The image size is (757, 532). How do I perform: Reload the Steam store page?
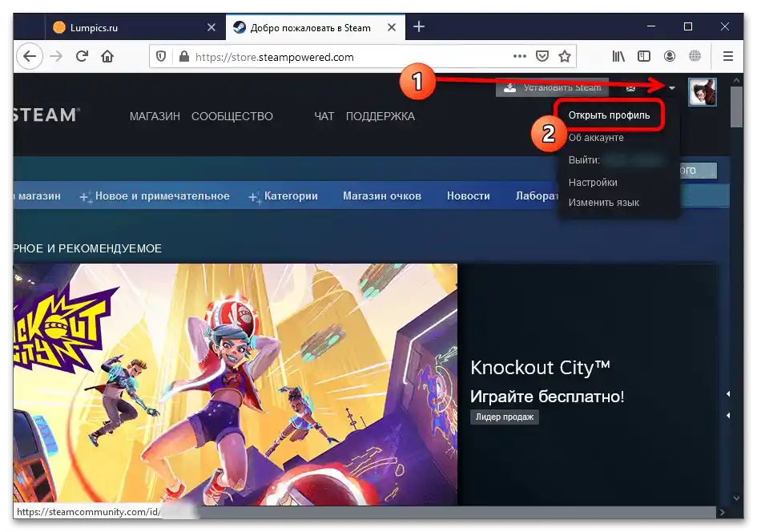82,56
